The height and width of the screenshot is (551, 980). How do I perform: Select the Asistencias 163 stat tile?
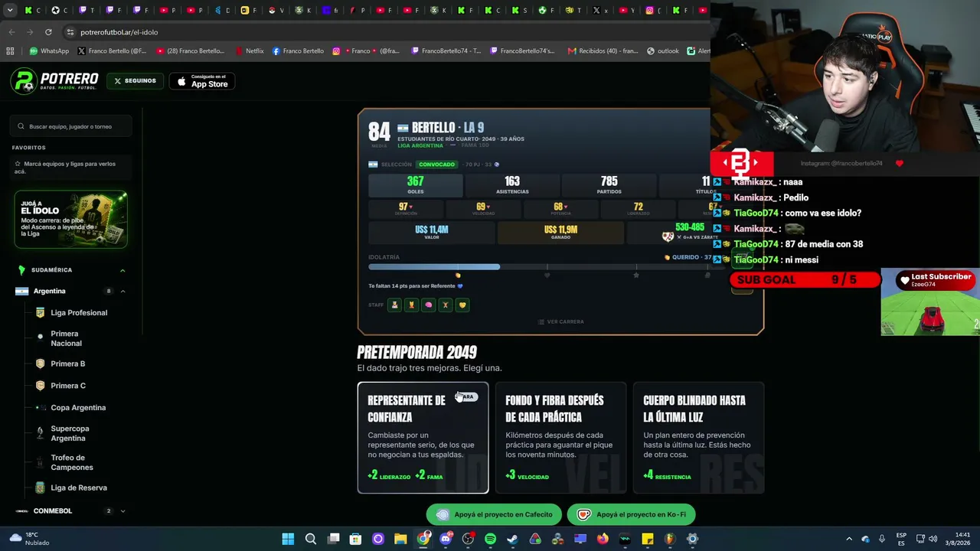pyautogui.click(x=512, y=184)
